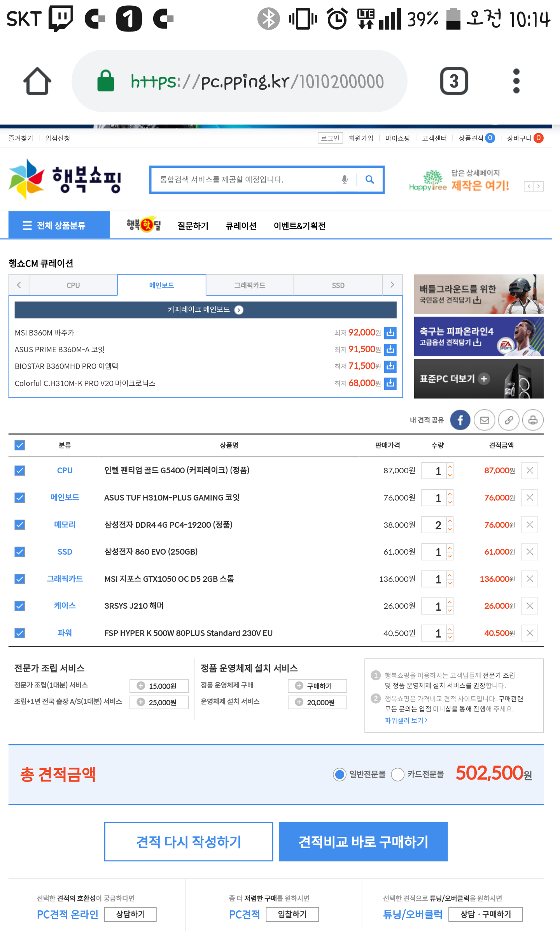This screenshot has width=560, height=931.
Task: Open the 질문하기 menu
Action: pyautogui.click(x=193, y=226)
